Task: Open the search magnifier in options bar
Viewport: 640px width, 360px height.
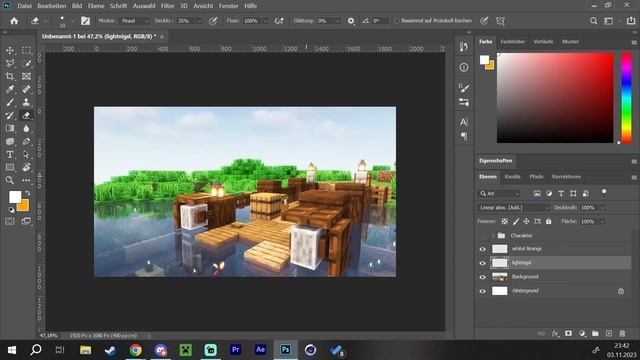Action: pyautogui.click(x=593, y=21)
